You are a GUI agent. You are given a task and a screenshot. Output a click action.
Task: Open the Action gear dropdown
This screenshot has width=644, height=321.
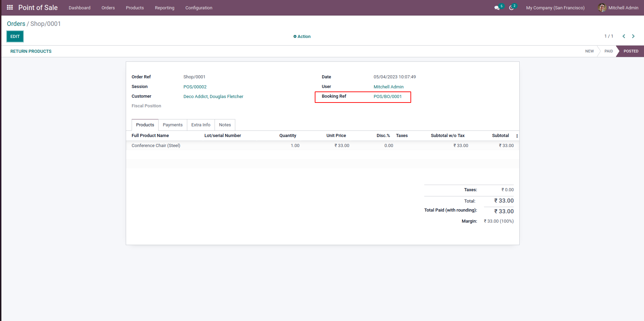[x=302, y=37]
